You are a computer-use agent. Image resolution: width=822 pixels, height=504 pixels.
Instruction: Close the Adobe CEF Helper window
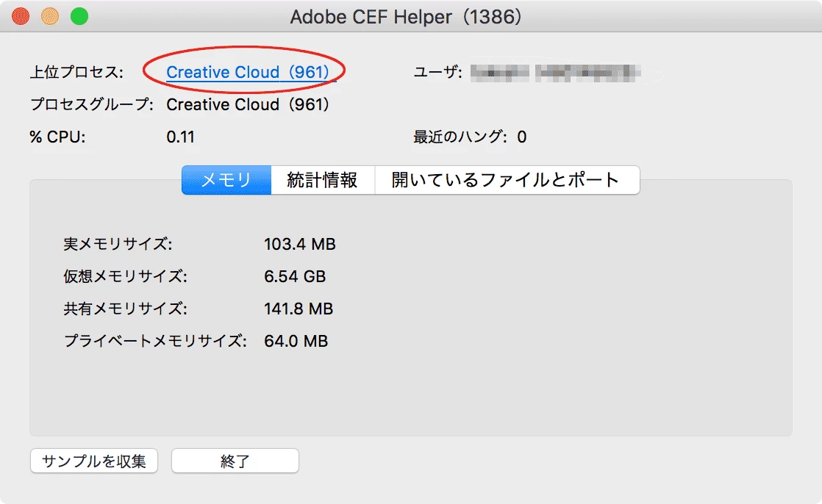pos(21,16)
